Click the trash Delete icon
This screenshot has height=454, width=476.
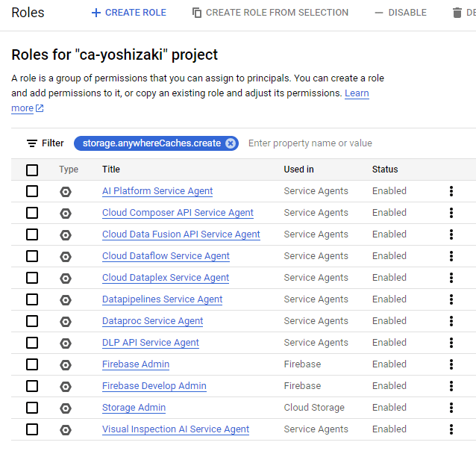tap(457, 13)
